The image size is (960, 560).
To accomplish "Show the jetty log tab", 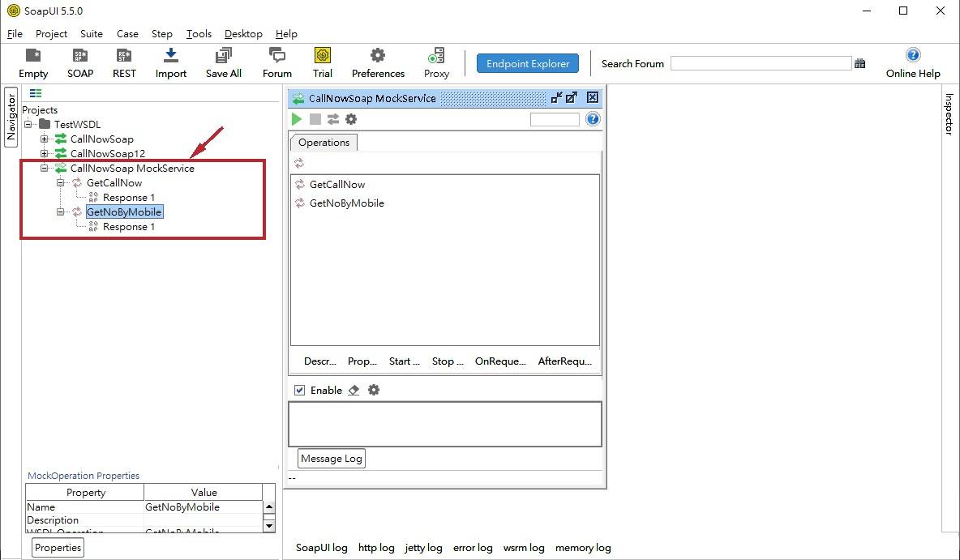I will [x=424, y=548].
